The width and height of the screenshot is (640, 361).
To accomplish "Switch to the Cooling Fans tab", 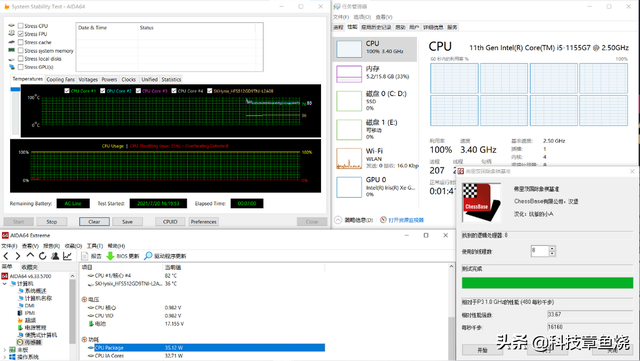I will pyautogui.click(x=60, y=79).
